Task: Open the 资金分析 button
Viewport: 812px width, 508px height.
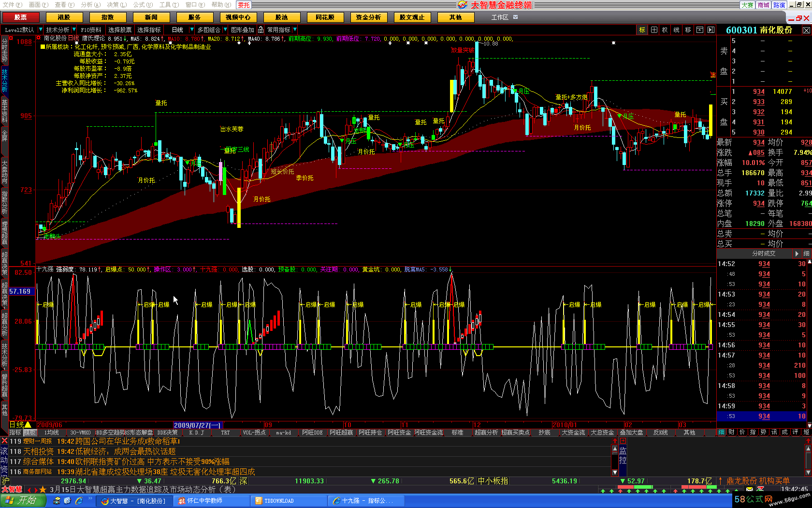Action: pos(368,17)
